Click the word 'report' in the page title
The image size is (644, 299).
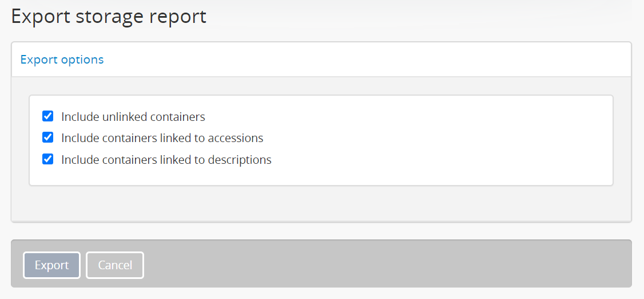[x=177, y=16]
